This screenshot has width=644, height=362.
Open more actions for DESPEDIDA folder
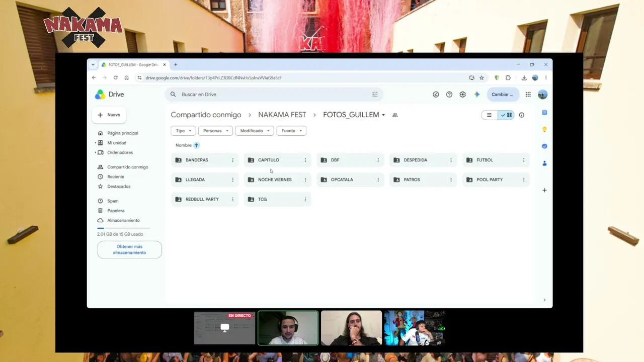click(451, 160)
